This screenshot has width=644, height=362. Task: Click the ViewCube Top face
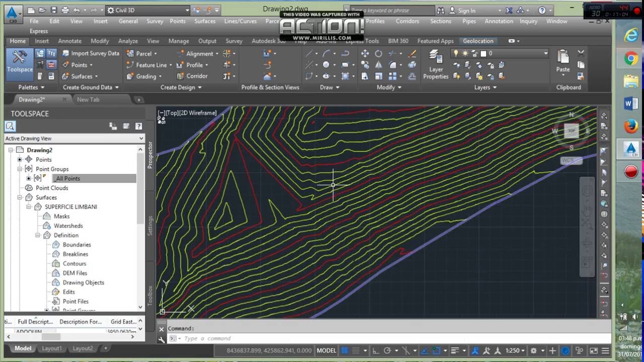572,131
